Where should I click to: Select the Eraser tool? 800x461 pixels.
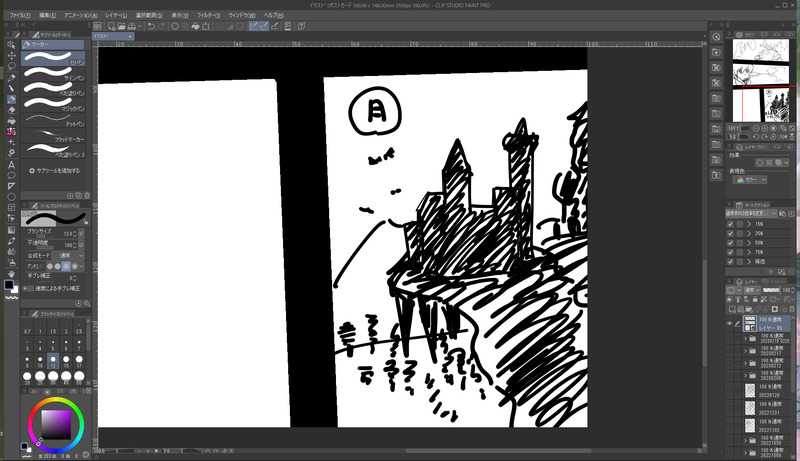11,110
